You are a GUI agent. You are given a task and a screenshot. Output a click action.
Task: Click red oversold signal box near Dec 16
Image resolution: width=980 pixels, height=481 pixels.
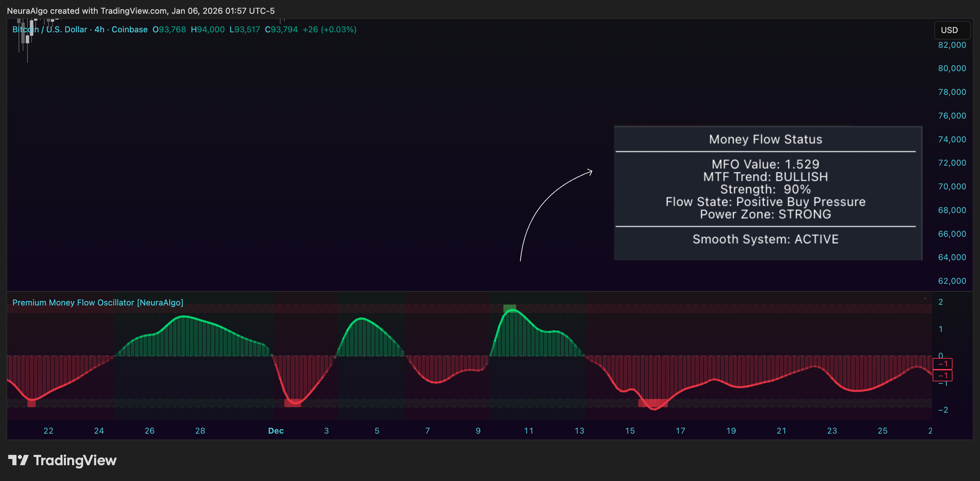(653, 403)
